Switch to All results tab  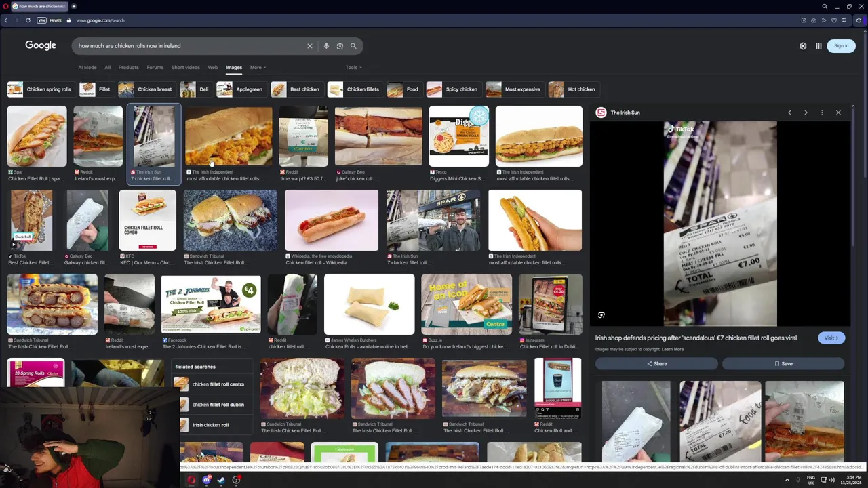coord(107,68)
